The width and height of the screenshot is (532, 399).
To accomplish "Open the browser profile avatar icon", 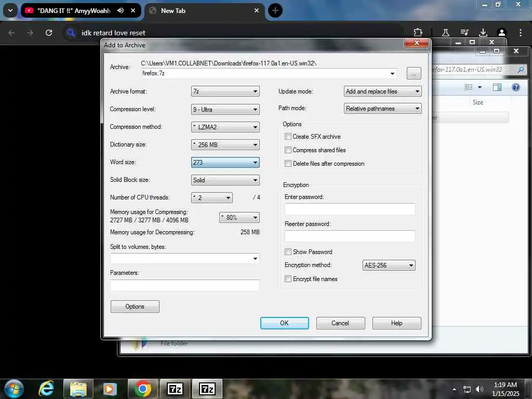I will coord(502,33).
